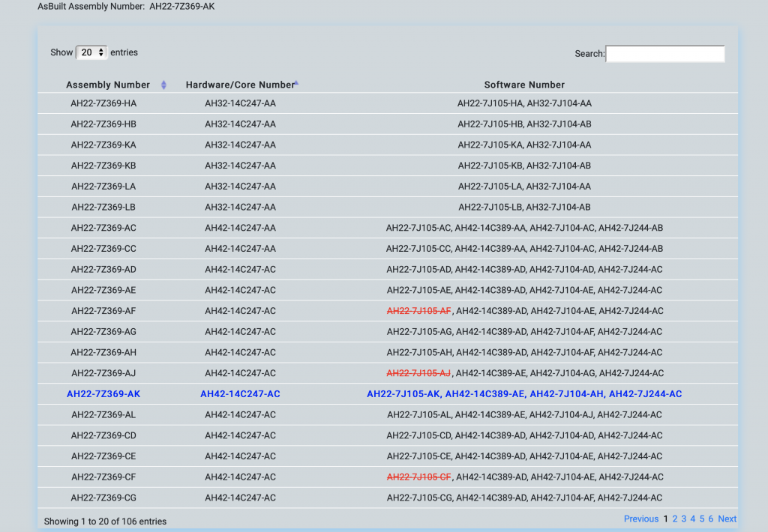
Task: Go to the Previous page
Action: (641, 519)
